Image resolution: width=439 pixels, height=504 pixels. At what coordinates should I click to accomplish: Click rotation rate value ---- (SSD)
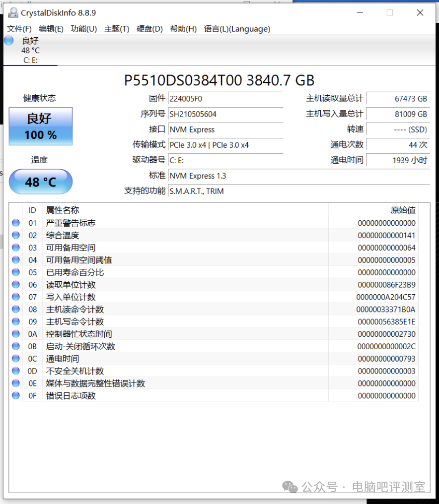398,129
